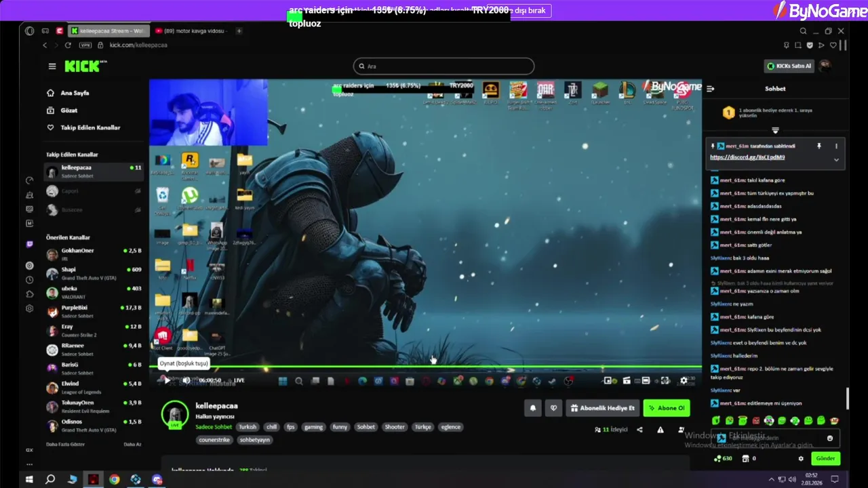The height and width of the screenshot is (488, 868).
Task: Open video player settings gear
Action: 684,380
